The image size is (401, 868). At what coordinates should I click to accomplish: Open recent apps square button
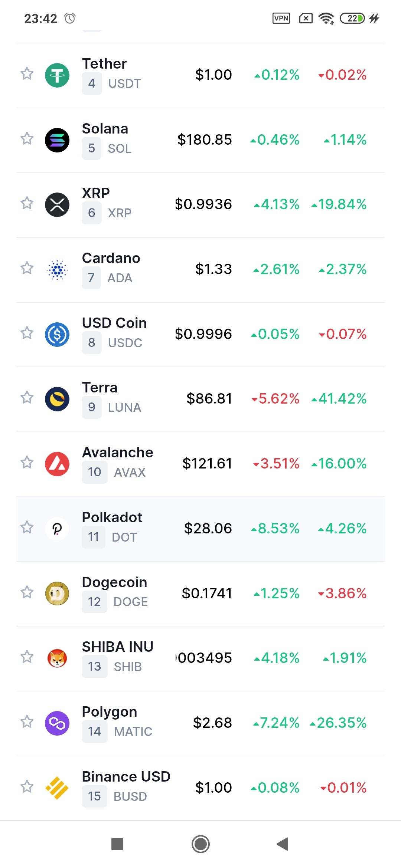coord(117,844)
